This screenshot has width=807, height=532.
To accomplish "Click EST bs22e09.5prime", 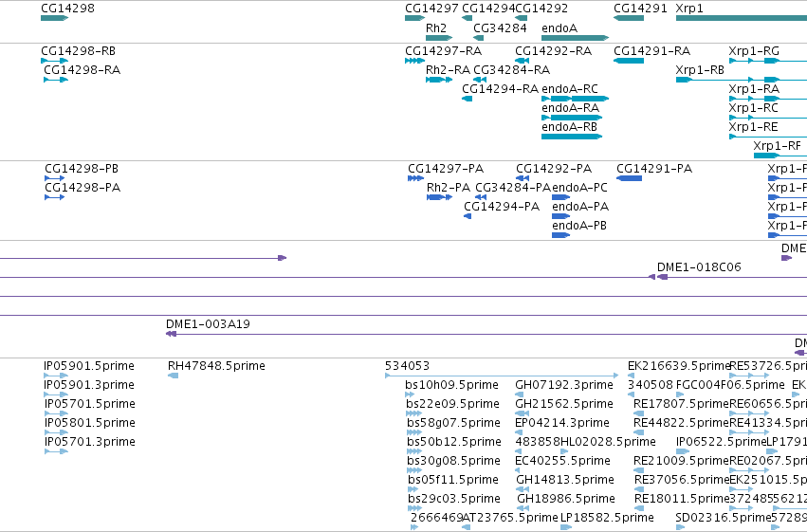I will [414, 413].
